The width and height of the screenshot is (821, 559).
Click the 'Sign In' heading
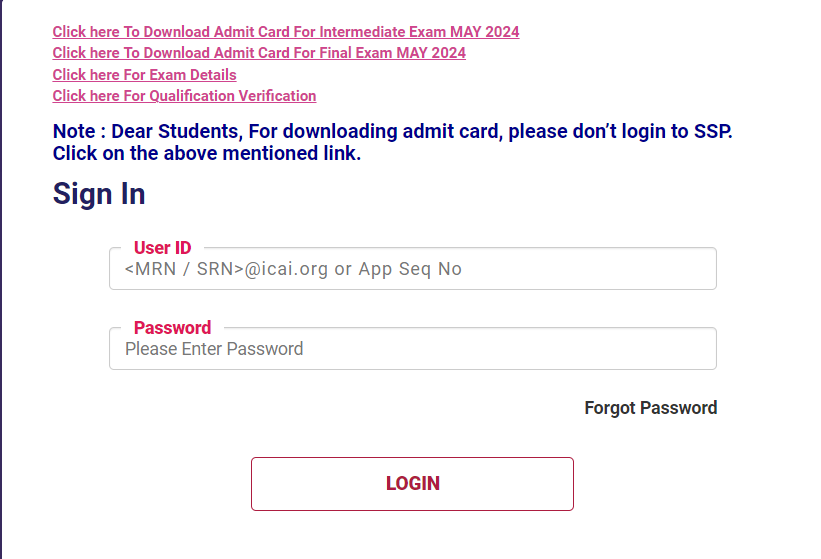click(99, 194)
